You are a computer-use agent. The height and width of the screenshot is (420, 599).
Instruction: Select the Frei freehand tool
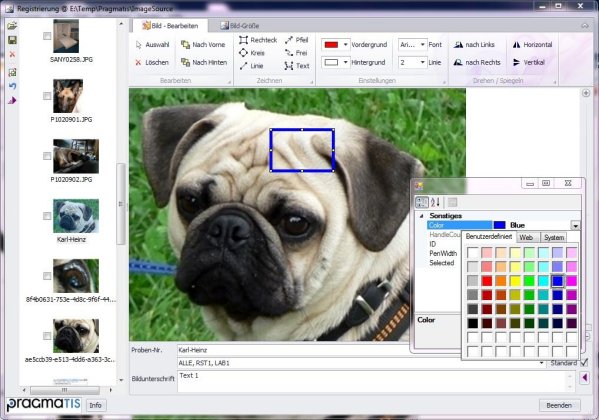(296, 53)
